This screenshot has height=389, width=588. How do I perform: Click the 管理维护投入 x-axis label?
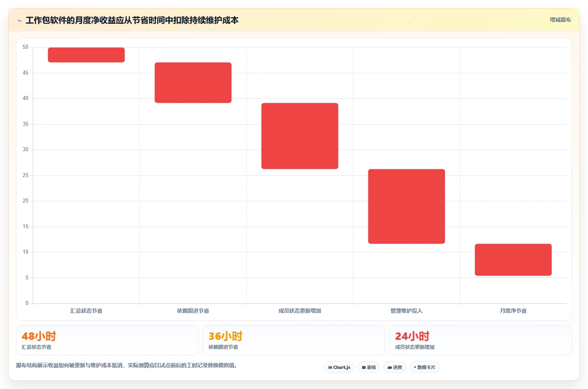point(406,311)
